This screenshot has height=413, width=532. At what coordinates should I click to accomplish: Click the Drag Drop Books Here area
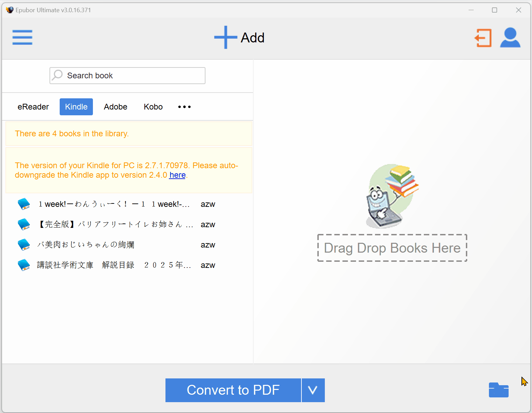point(392,248)
